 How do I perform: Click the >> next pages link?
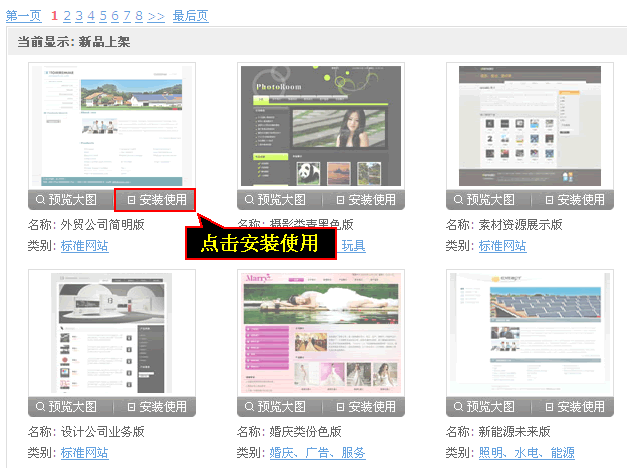(156, 16)
